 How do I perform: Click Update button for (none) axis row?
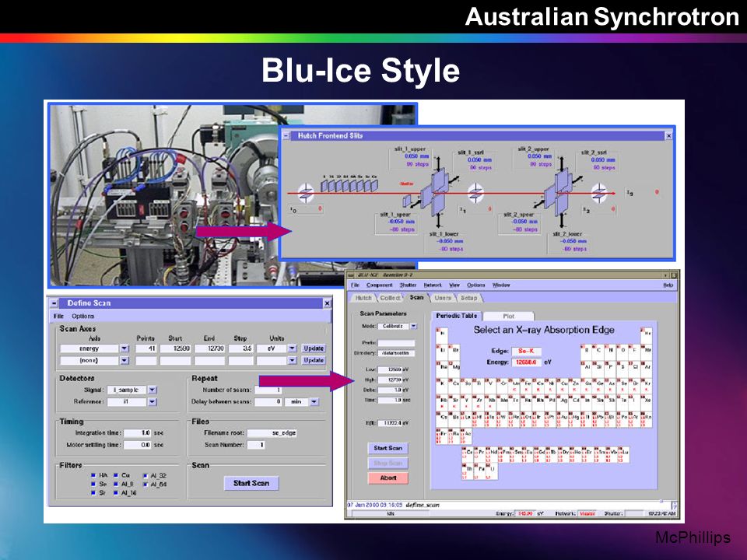(314, 360)
